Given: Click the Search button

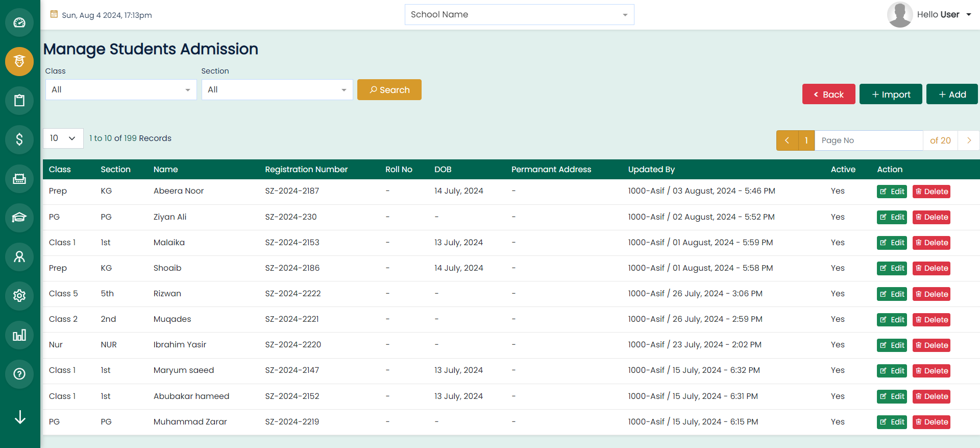Looking at the screenshot, I should [389, 90].
